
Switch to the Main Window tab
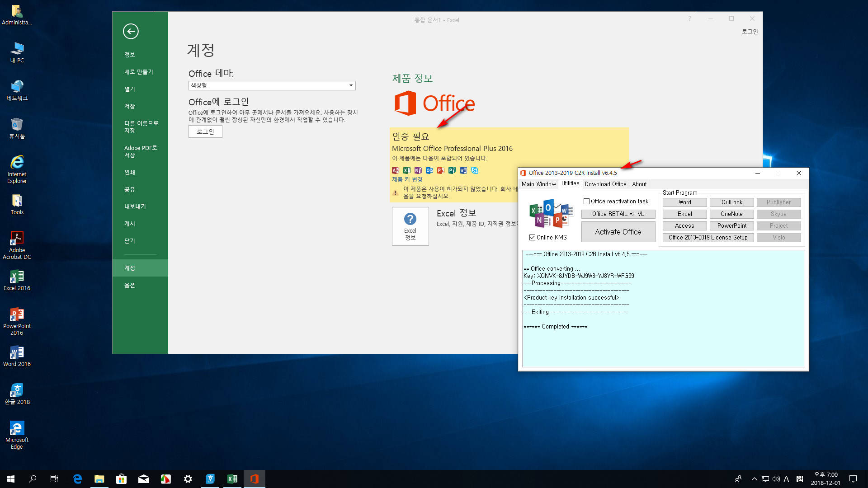(538, 184)
